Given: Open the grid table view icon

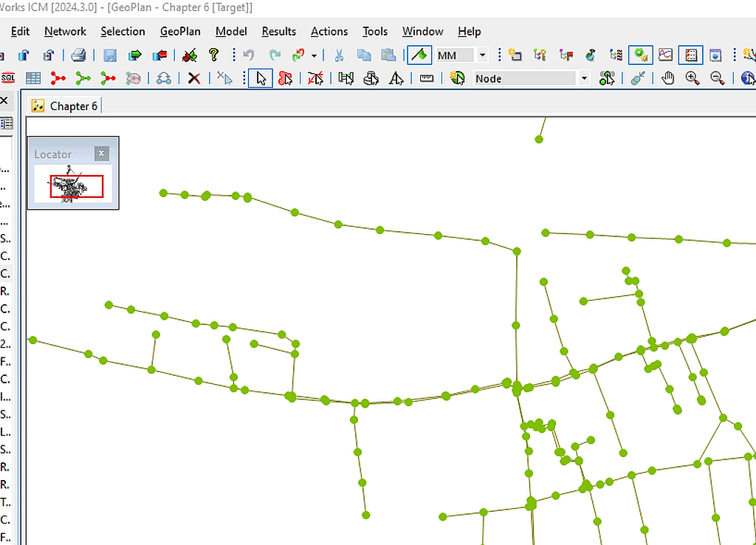Looking at the screenshot, I should pyautogui.click(x=32, y=78).
